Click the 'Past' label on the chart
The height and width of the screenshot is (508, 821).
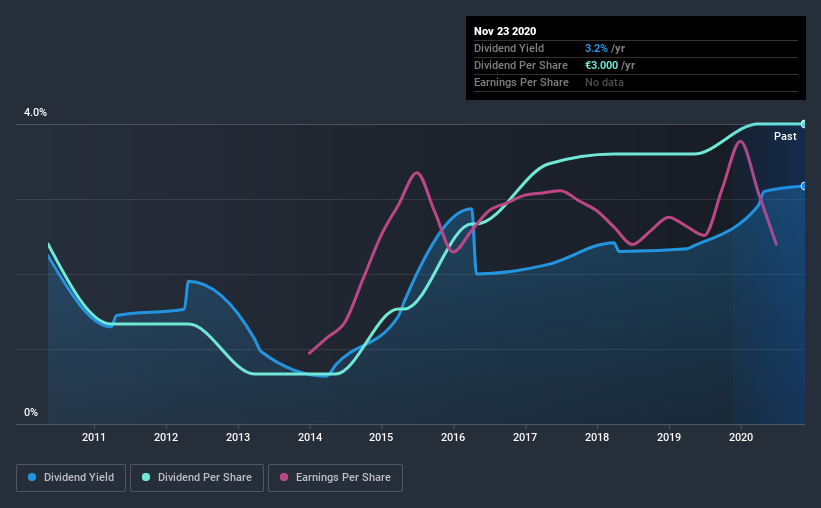785,137
